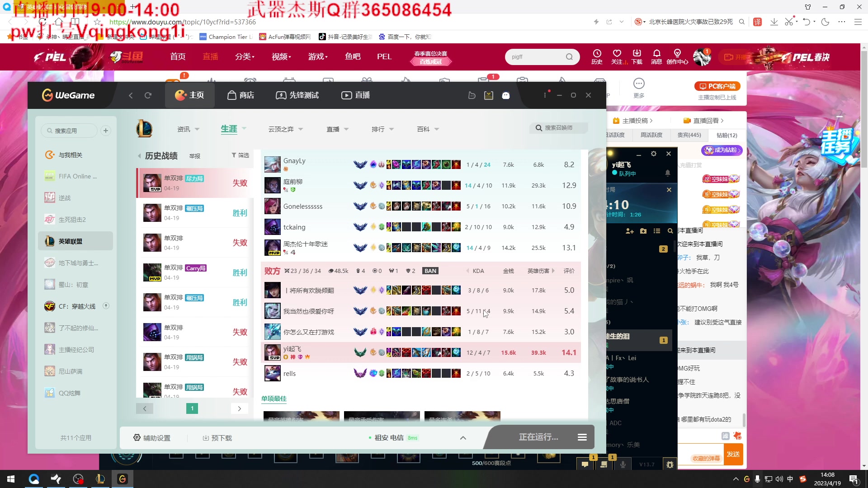The height and width of the screenshot is (488, 868).
Task: Click the Douyu search box pigff
Action: click(x=542, y=57)
